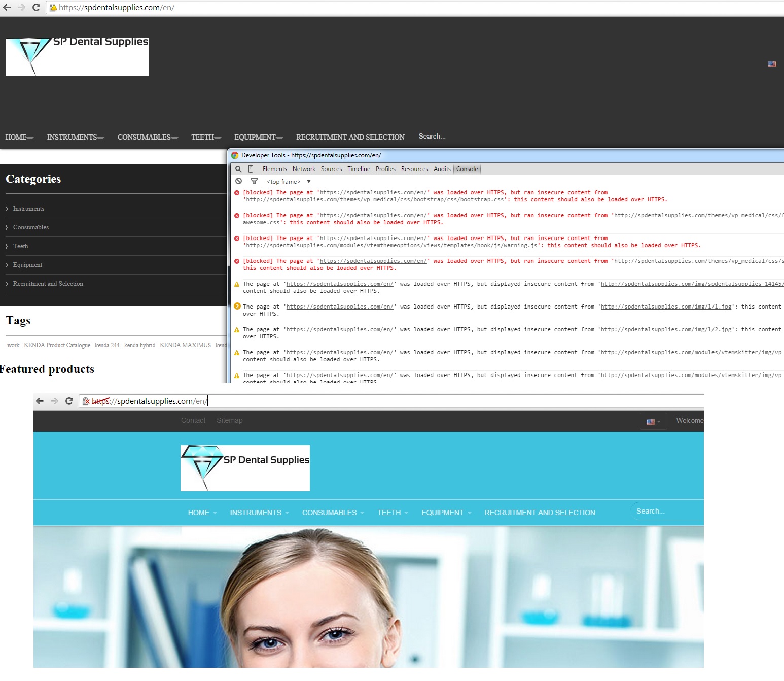Click the work tag under Tags
Viewport: 784px width, 681px height.
13,345
